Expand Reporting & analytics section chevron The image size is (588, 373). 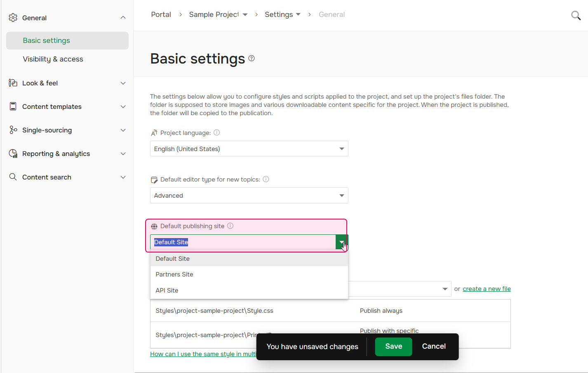click(x=123, y=153)
